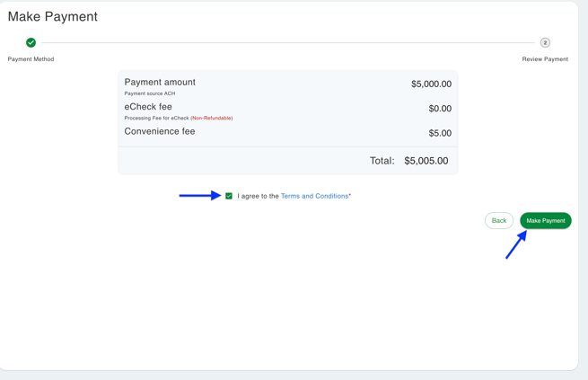Click the "I agree to the" label text
The image size is (588, 380).
coord(258,196)
